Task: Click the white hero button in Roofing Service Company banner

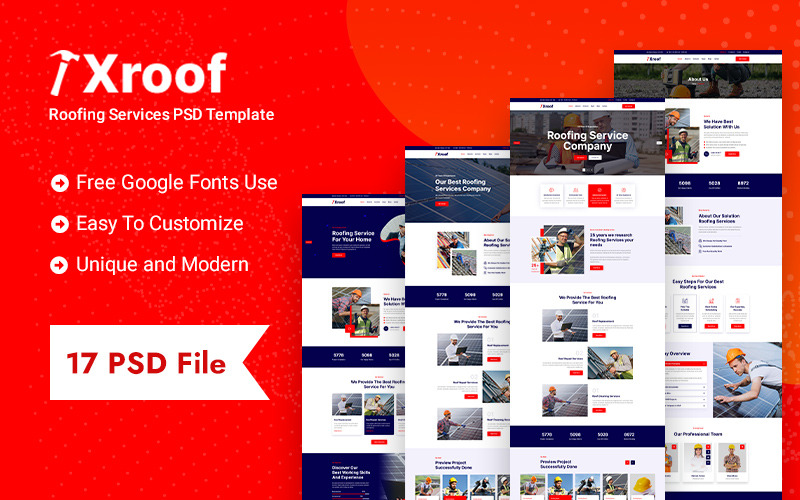Action: click(595, 158)
